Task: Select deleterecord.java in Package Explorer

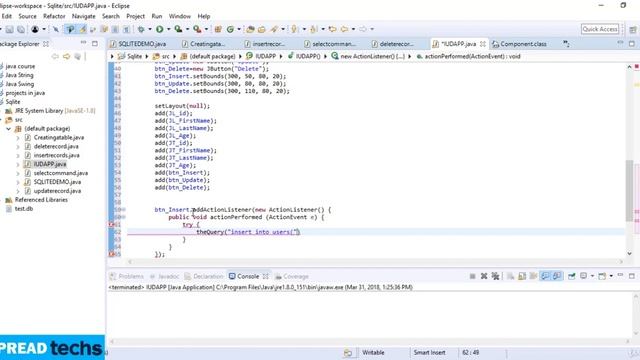Action: [56, 146]
